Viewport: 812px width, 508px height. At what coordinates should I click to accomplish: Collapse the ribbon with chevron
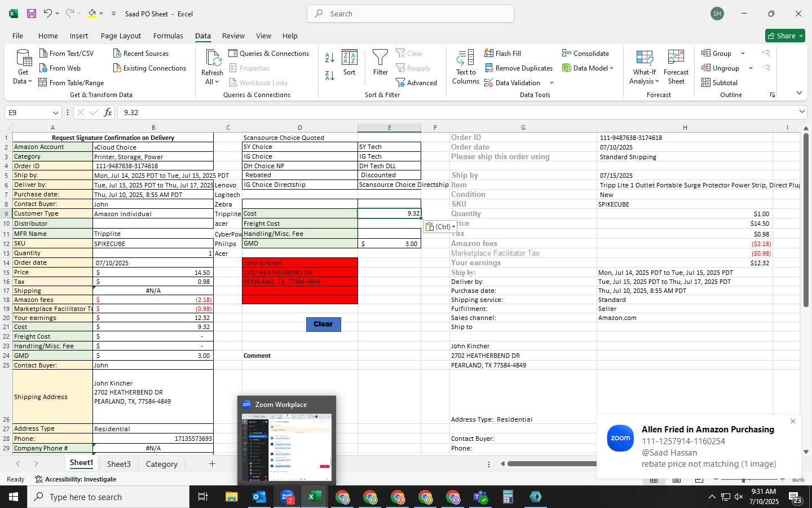pos(799,93)
